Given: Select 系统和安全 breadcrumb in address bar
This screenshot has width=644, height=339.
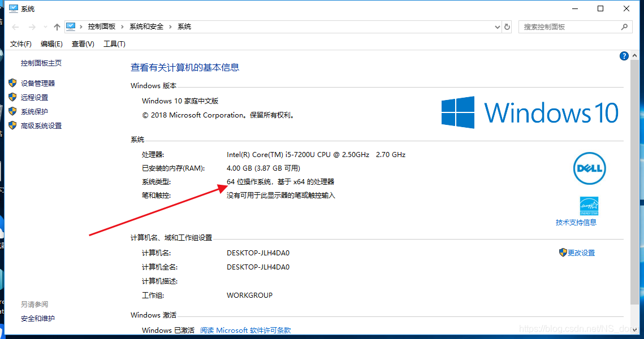Looking at the screenshot, I should pos(146,27).
